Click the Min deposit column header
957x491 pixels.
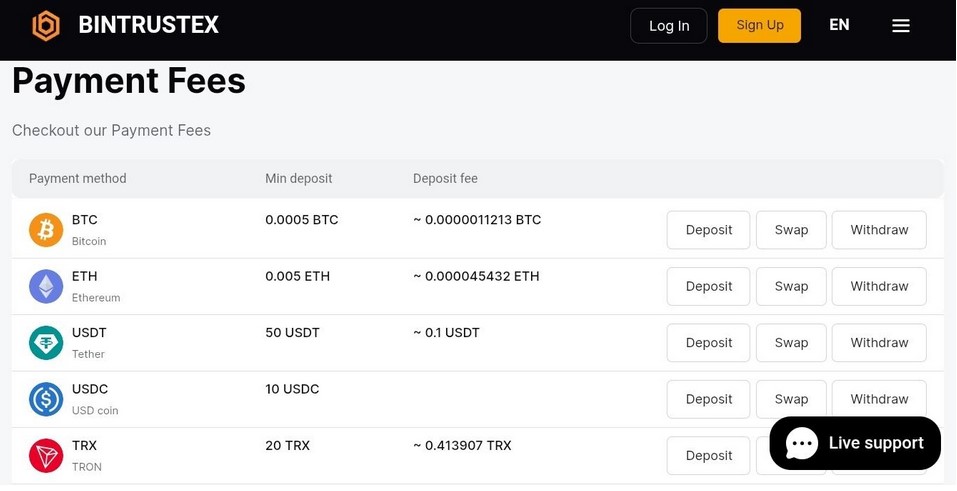pos(298,179)
